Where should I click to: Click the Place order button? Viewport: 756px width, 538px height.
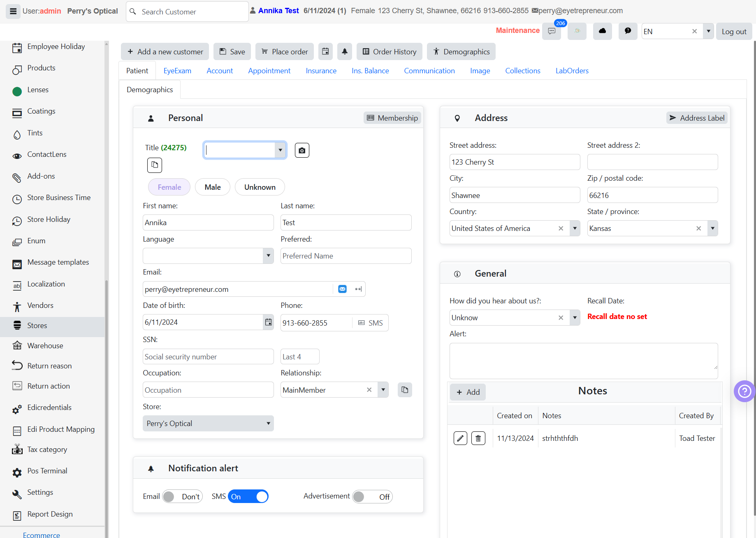285,51
